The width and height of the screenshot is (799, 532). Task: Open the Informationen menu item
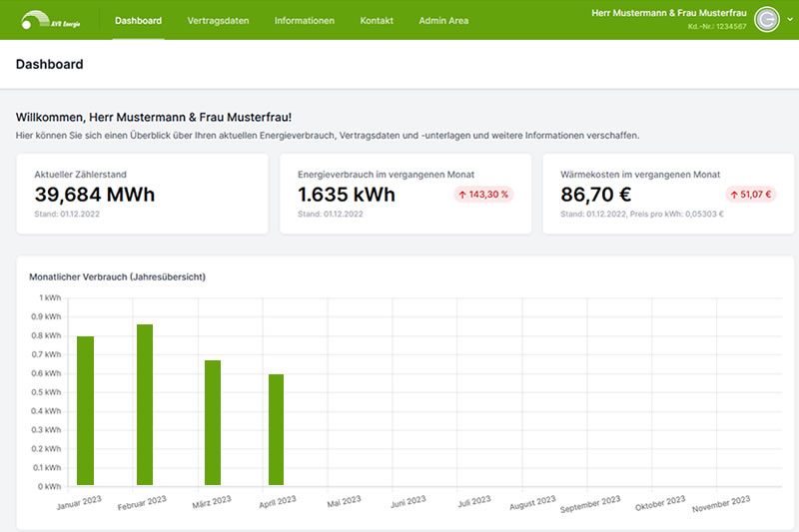pos(305,21)
